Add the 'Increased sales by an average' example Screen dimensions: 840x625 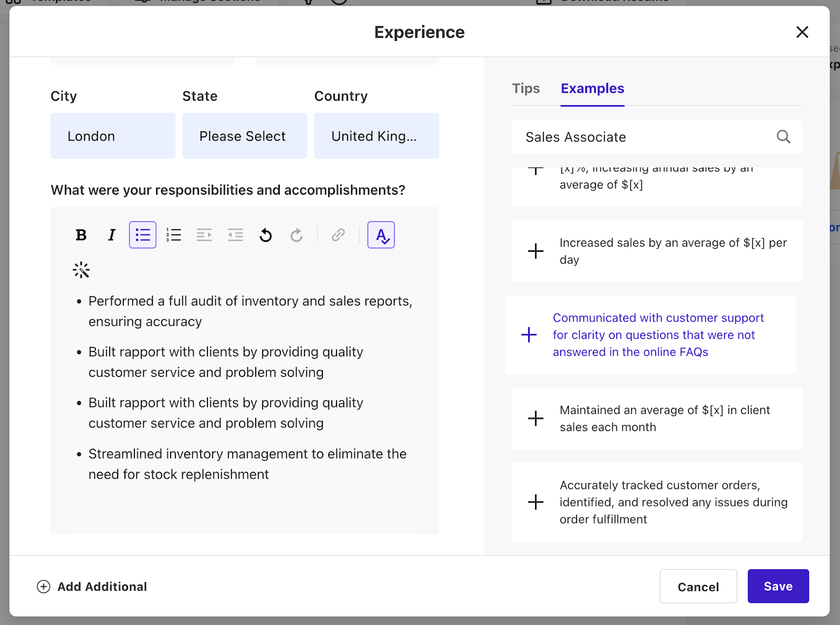click(535, 251)
